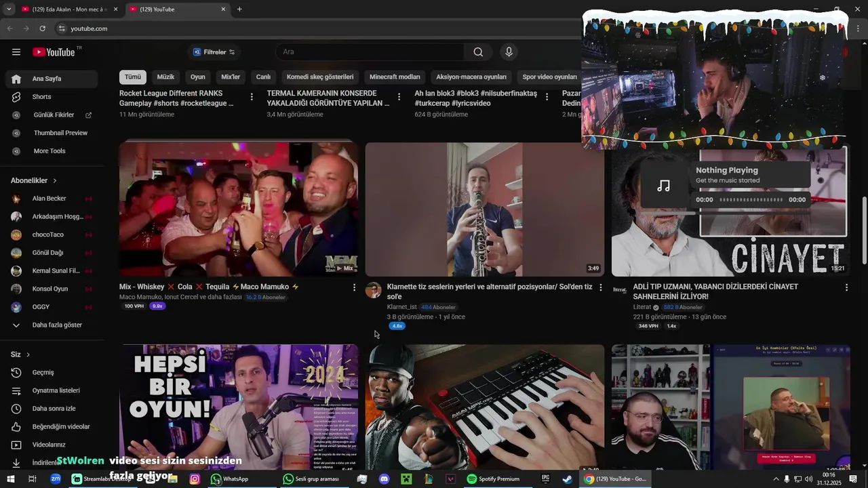Open Epic Games Launcher in the taskbar
Screen dimensions: 868x488
point(545,479)
